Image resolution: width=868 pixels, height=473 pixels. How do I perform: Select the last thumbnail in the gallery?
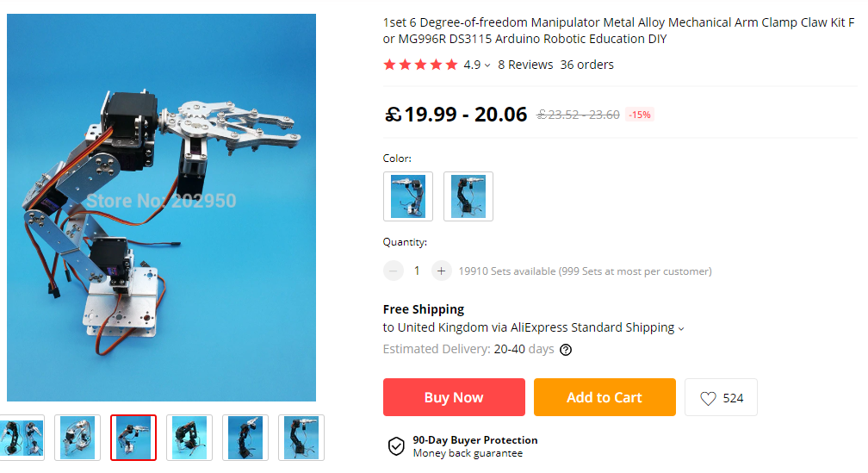[301, 438]
